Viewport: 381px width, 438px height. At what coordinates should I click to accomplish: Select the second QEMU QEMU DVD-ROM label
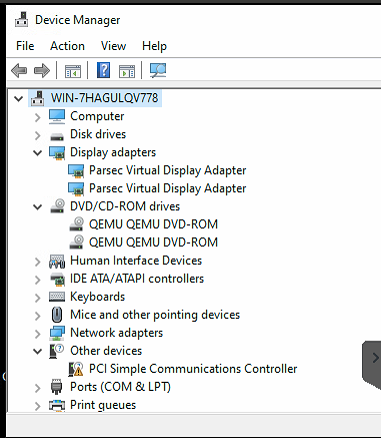pyautogui.click(x=153, y=242)
